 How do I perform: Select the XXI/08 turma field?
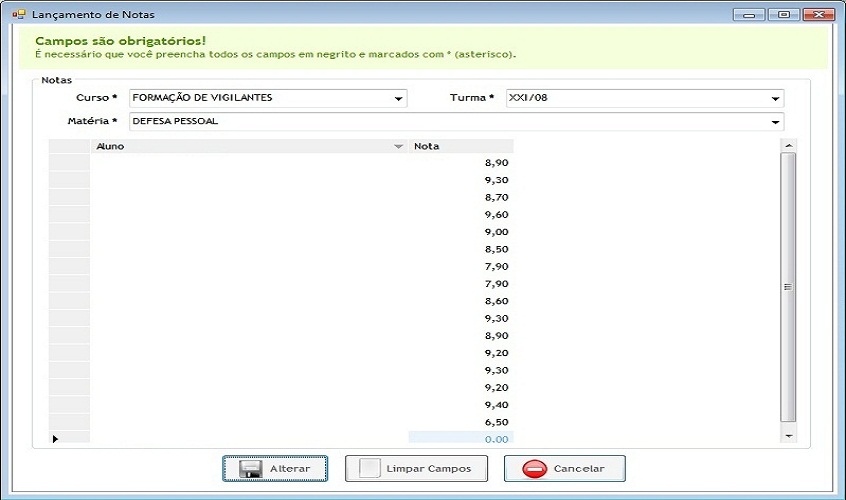[x=645, y=98]
